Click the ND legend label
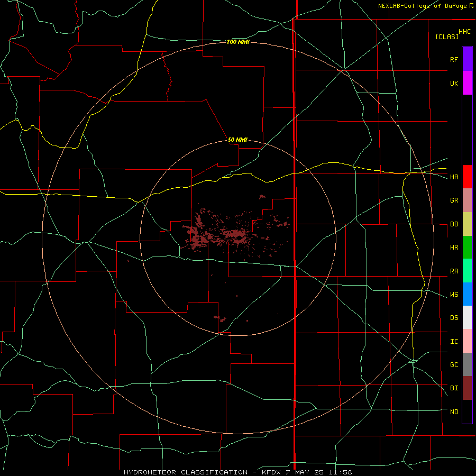 click(454, 412)
